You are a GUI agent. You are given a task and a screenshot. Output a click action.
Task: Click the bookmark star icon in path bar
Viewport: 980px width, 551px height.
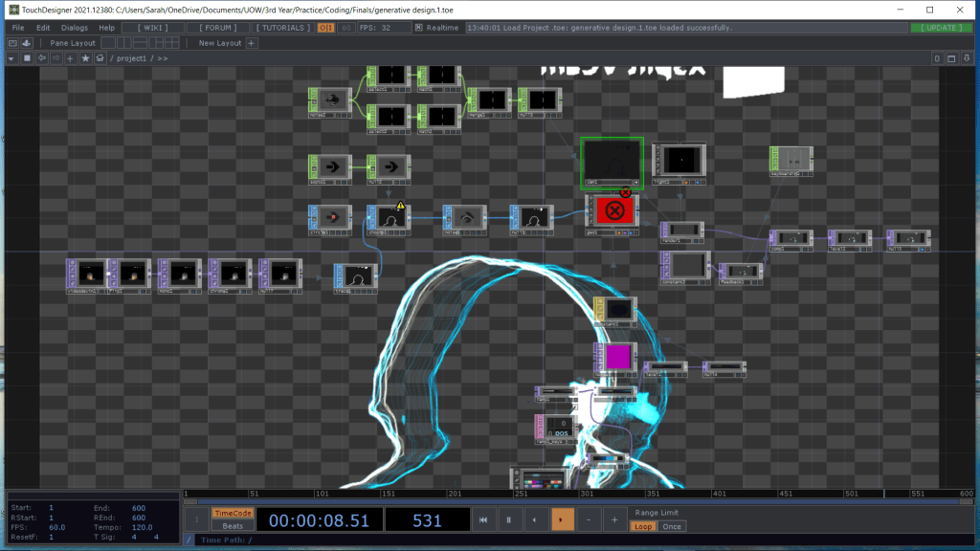coord(85,58)
